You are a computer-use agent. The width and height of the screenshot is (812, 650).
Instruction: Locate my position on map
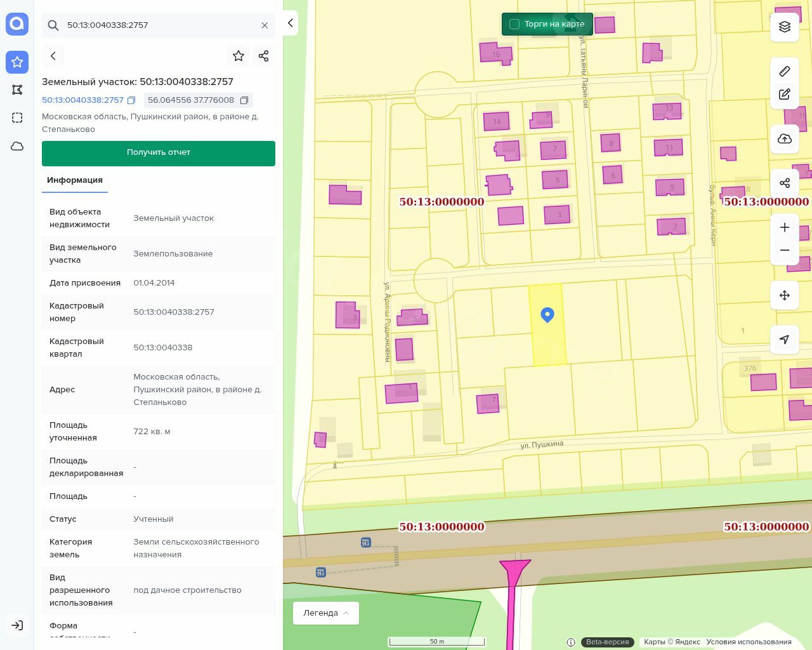785,340
